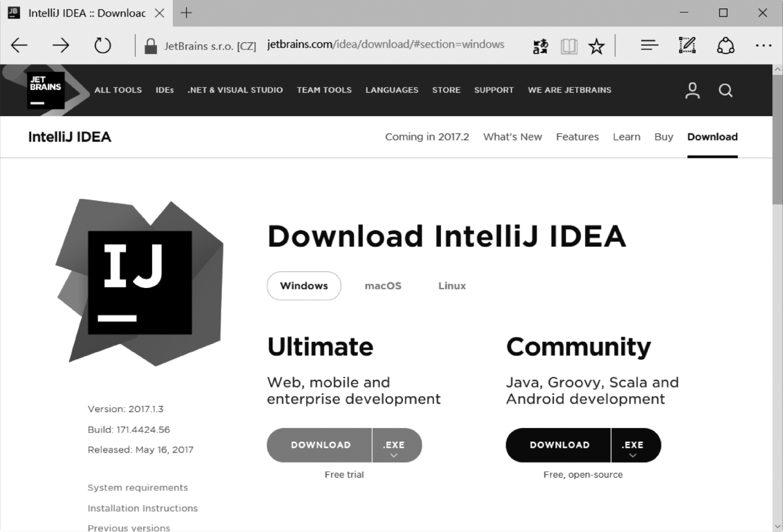783x532 pixels.
Task: Select the Windows platform option
Action: 304,286
